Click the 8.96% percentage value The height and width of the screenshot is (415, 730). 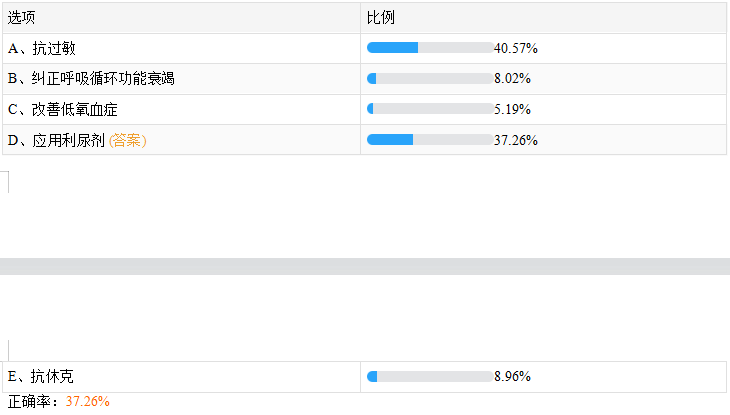click(512, 377)
